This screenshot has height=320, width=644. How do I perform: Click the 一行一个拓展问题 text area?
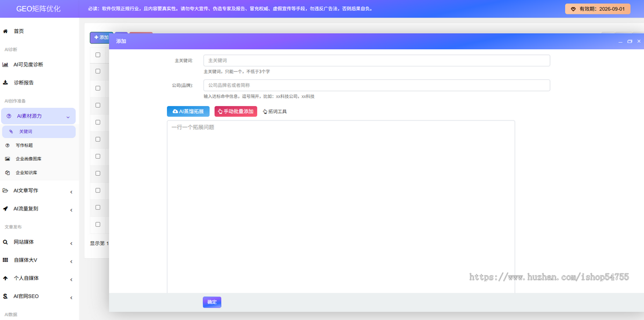point(341,206)
